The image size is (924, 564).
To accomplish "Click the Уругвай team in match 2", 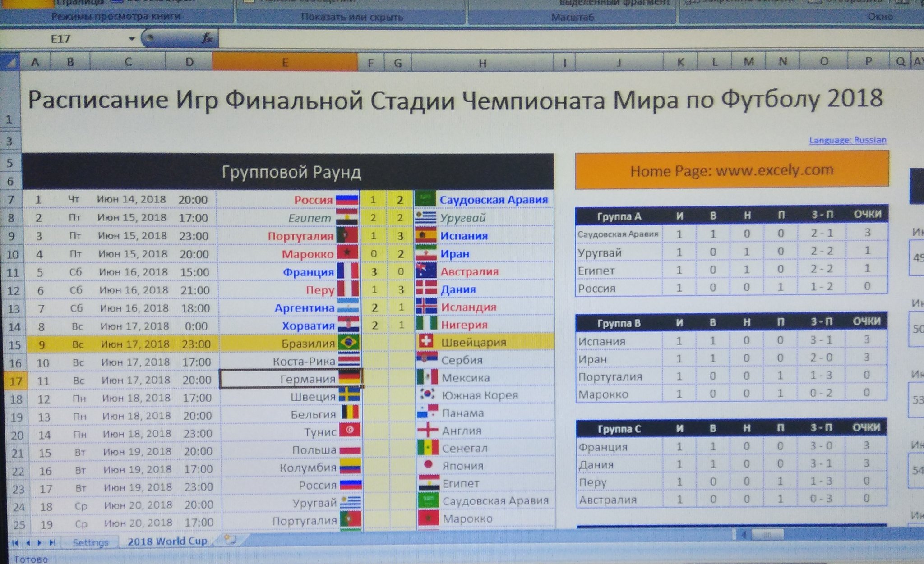I will tap(462, 218).
